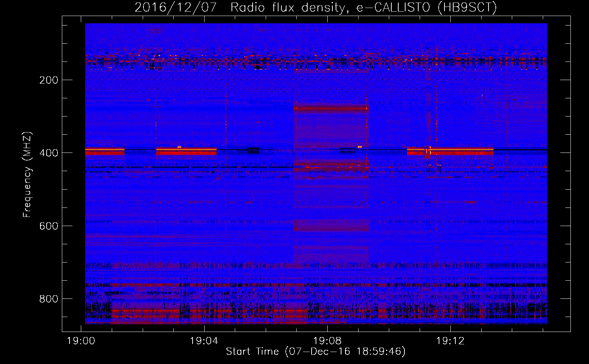Click the 600 frequency tick label

(x=49, y=226)
